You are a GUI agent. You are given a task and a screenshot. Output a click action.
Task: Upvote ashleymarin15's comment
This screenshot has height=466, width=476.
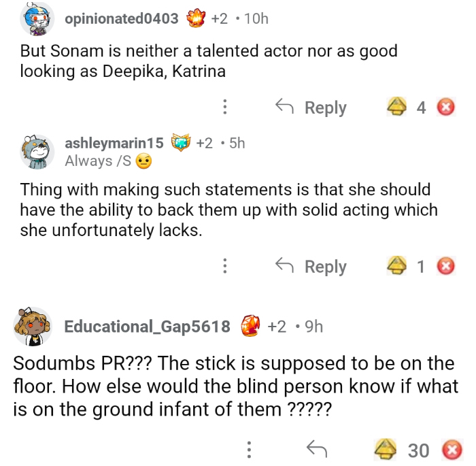pyautogui.click(x=398, y=267)
